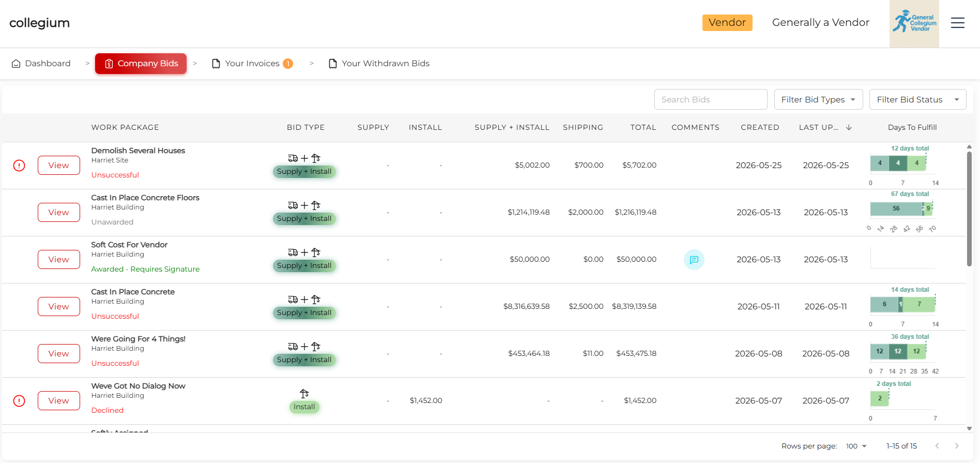Screen dimensions: 980x463
Task: Click the Dashboard home icon
Action: pos(16,64)
